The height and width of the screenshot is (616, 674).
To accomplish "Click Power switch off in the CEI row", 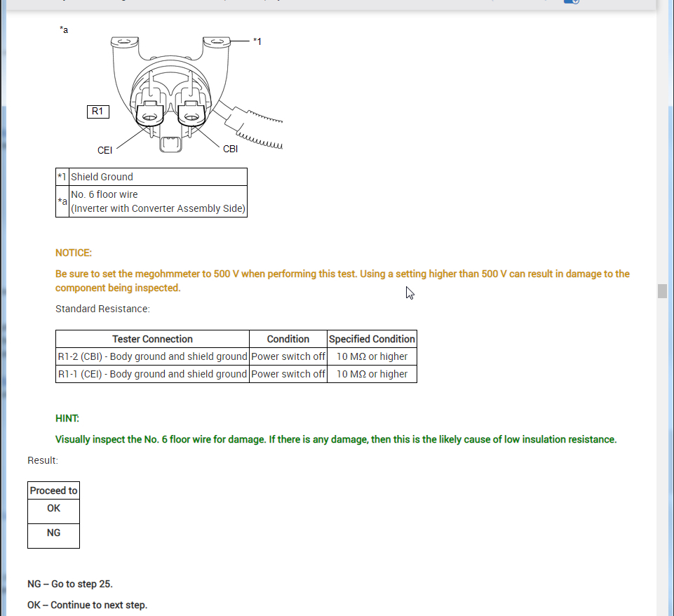I will (x=288, y=374).
